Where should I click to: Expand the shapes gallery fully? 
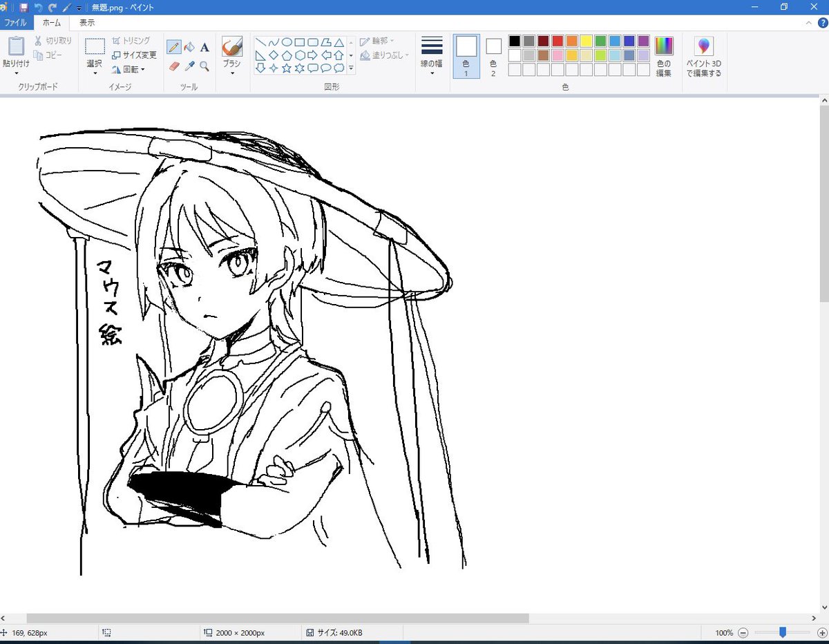(351, 68)
